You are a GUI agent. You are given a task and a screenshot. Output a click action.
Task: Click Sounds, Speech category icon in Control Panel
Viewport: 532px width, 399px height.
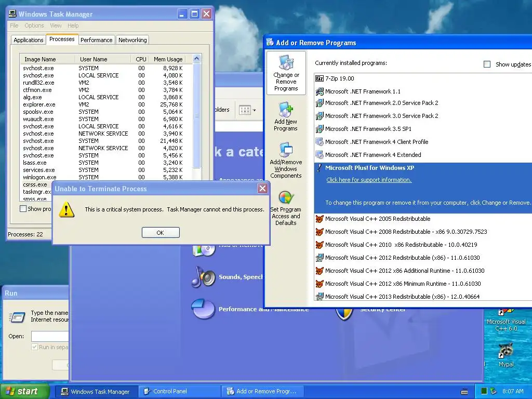tap(203, 277)
